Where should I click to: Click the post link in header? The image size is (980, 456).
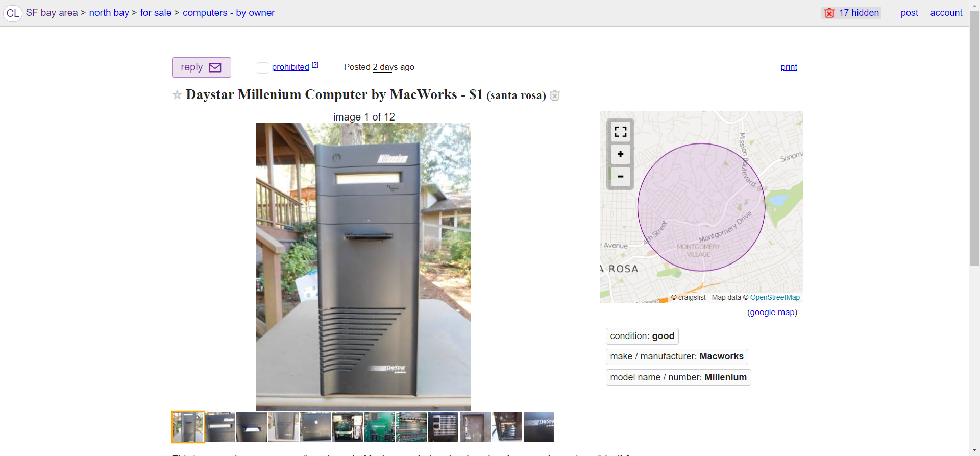tap(909, 13)
